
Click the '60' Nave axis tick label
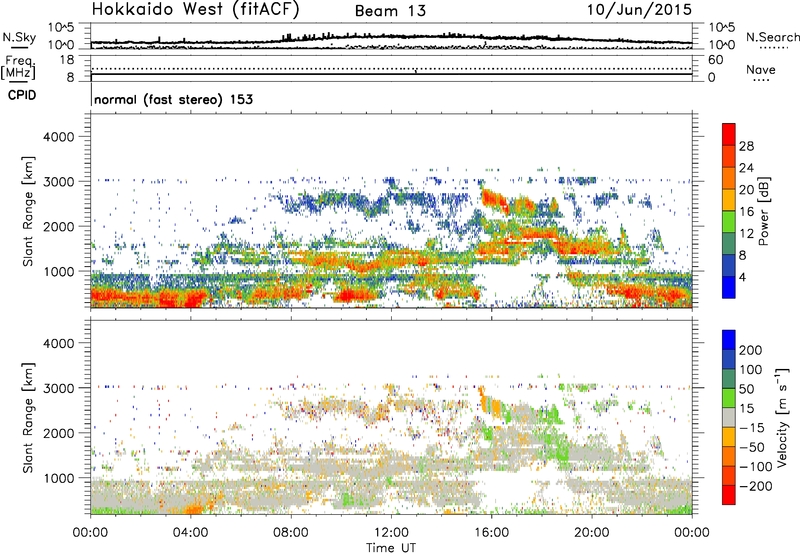click(x=715, y=60)
